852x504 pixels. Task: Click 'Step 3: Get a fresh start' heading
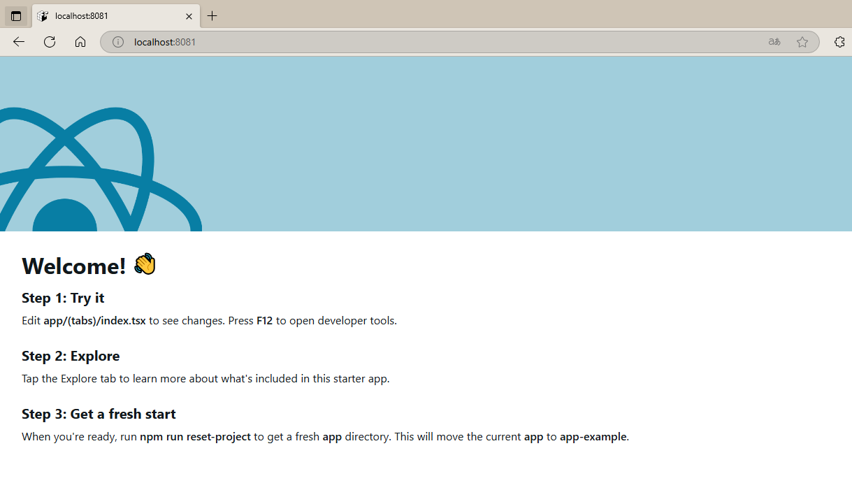[99, 414]
